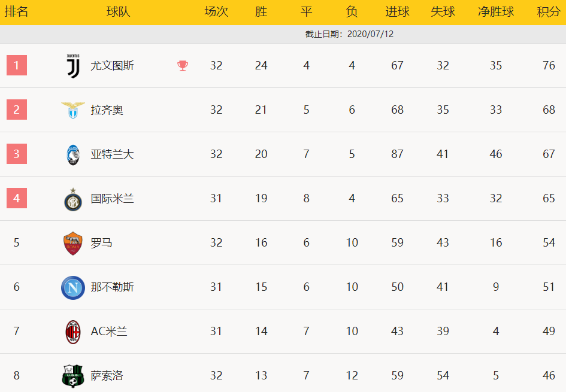Viewport: 566px width, 392px height.
Task: Click the AS Roma wolf crest
Action: click(x=73, y=244)
